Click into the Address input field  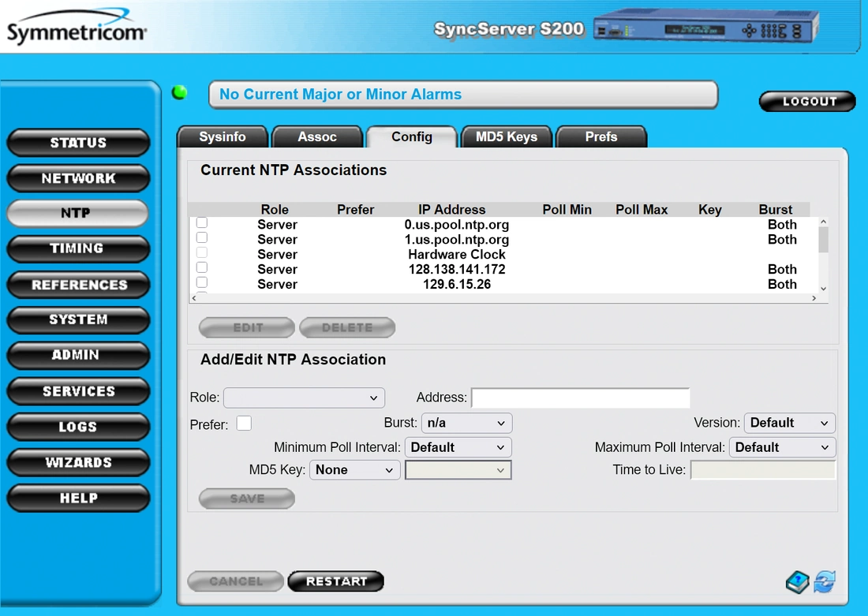pyautogui.click(x=580, y=398)
